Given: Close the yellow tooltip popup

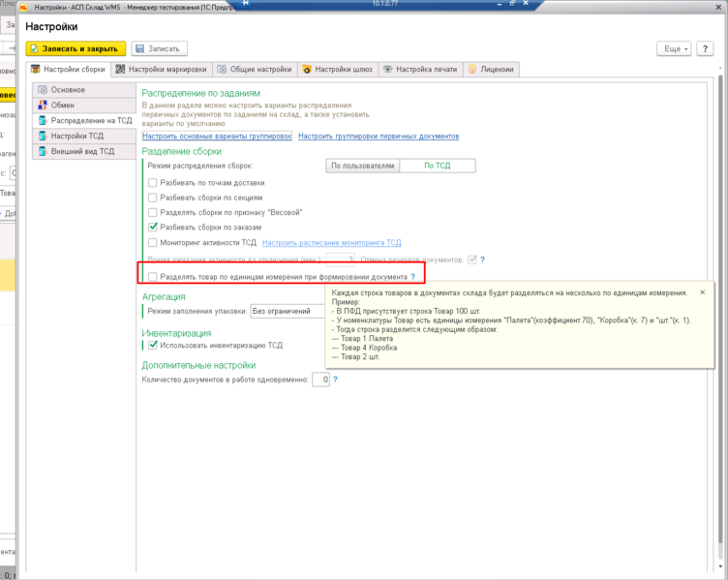Looking at the screenshot, I should (x=703, y=292).
